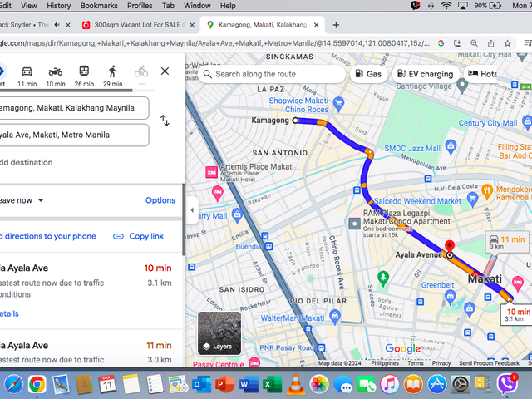
Task: Select driving travel mode, 11 min
Action: click(27, 76)
